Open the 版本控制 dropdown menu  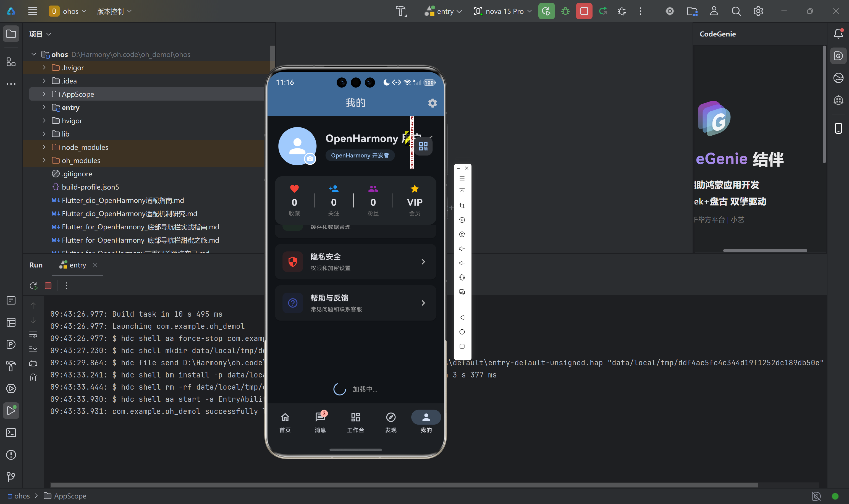pyautogui.click(x=114, y=11)
